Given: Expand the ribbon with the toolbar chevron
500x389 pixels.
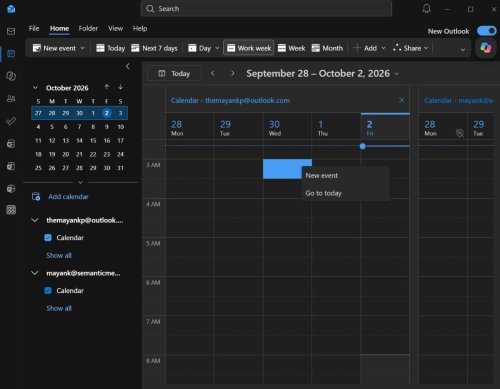Looking at the screenshot, I should 463,50.
